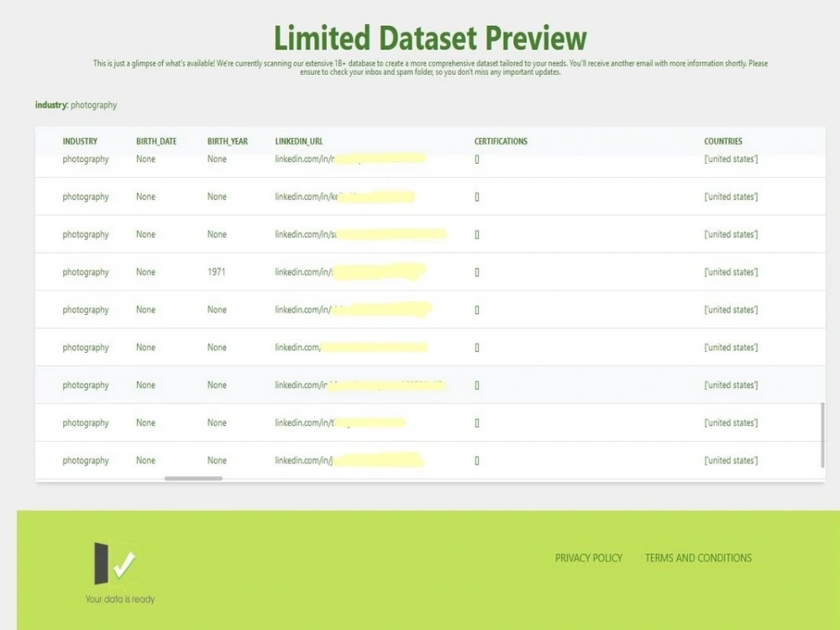Click the 'industry: photography' filter label
This screenshot has height=630, width=840.
[x=76, y=105]
